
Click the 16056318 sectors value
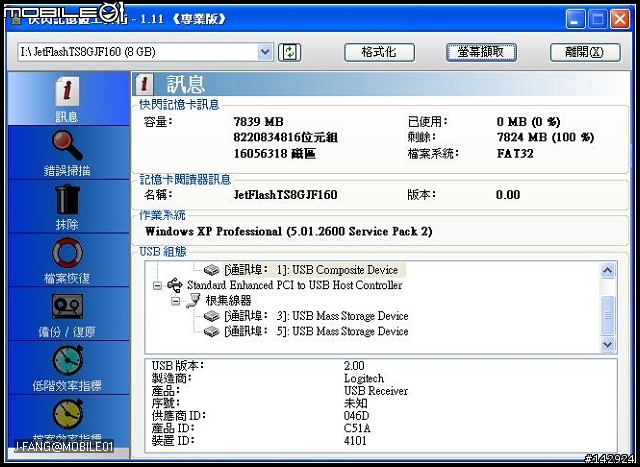tap(274, 154)
